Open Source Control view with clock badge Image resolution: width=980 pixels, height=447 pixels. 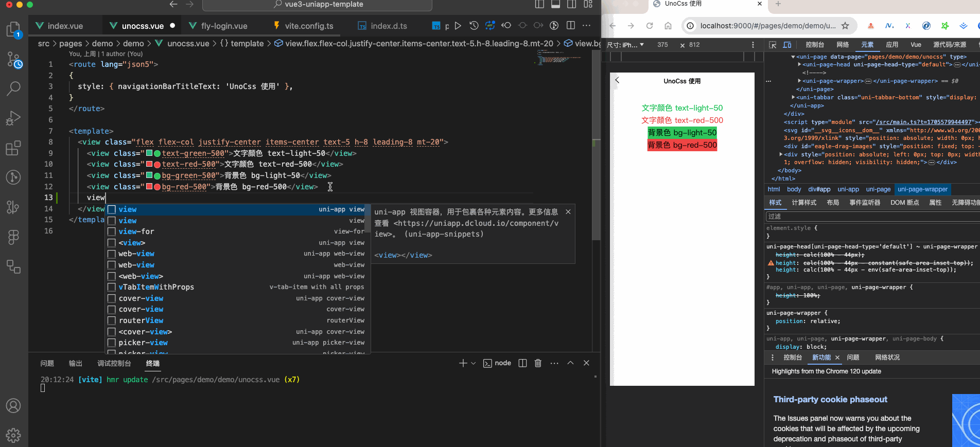tap(13, 60)
